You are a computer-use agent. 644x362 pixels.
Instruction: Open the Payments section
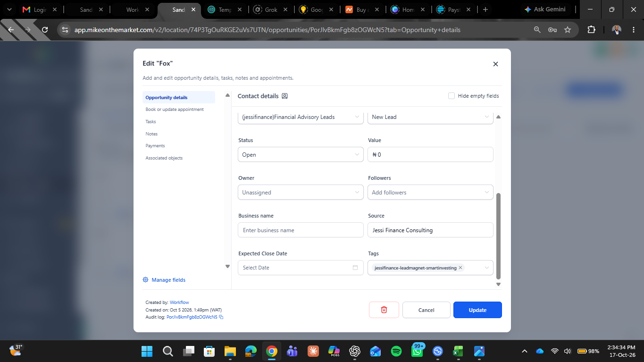pos(155,146)
